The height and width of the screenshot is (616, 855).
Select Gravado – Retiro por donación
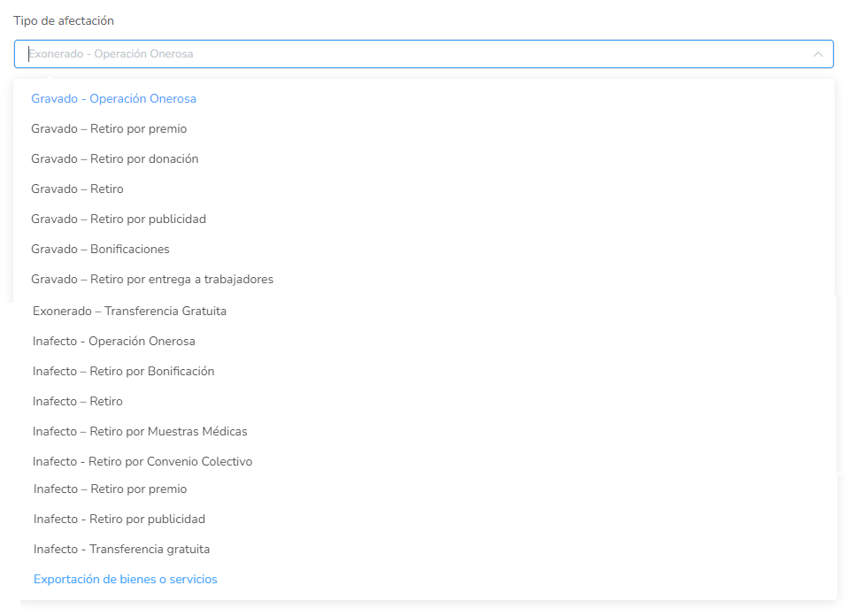(x=115, y=159)
